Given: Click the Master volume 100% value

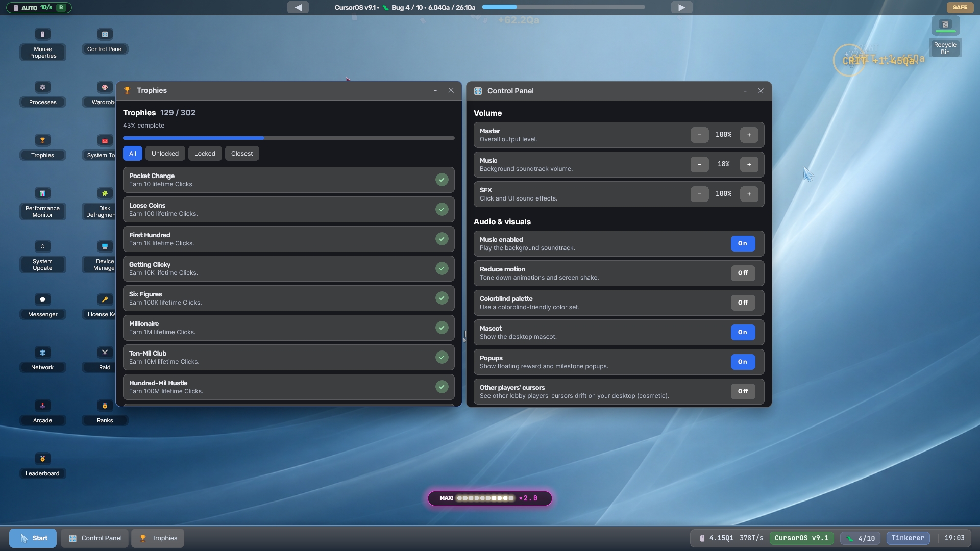Looking at the screenshot, I should pyautogui.click(x=724, y=135).
